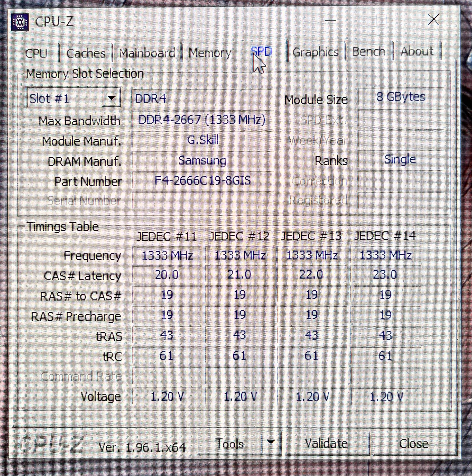
Task: Minimize the CPU-Z window
Action: point(330,21)
